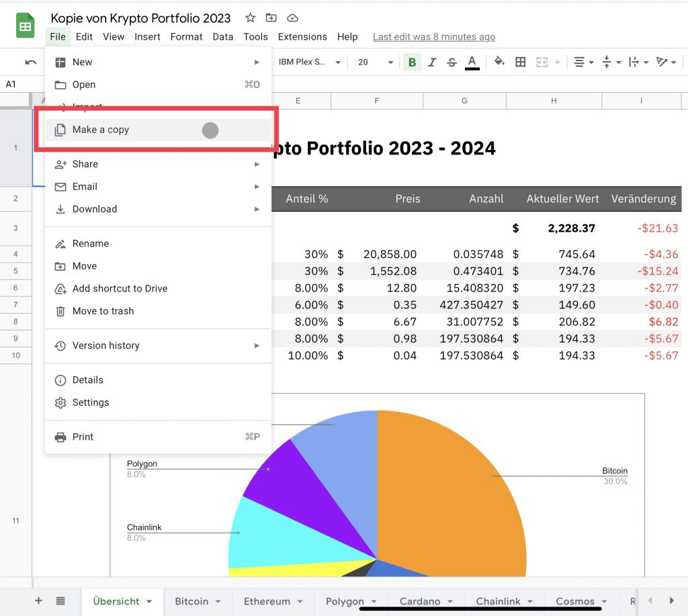The width and height of the screenshot is (688, 616).
Task: Click the merge cells icon
Action: (x=542, y=62)
